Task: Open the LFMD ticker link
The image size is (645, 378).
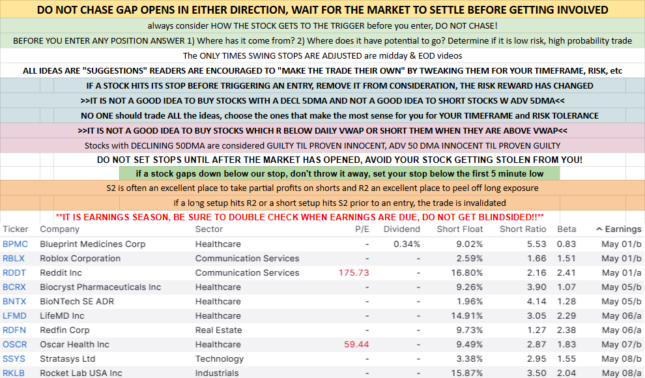Action: coord(14,316)
